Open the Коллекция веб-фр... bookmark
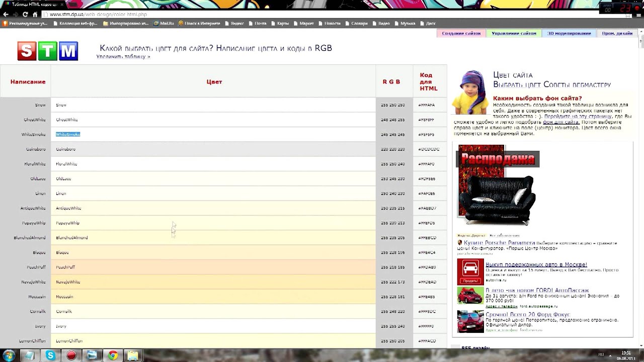The image size is (644, 362). click(x=74, y=23)
